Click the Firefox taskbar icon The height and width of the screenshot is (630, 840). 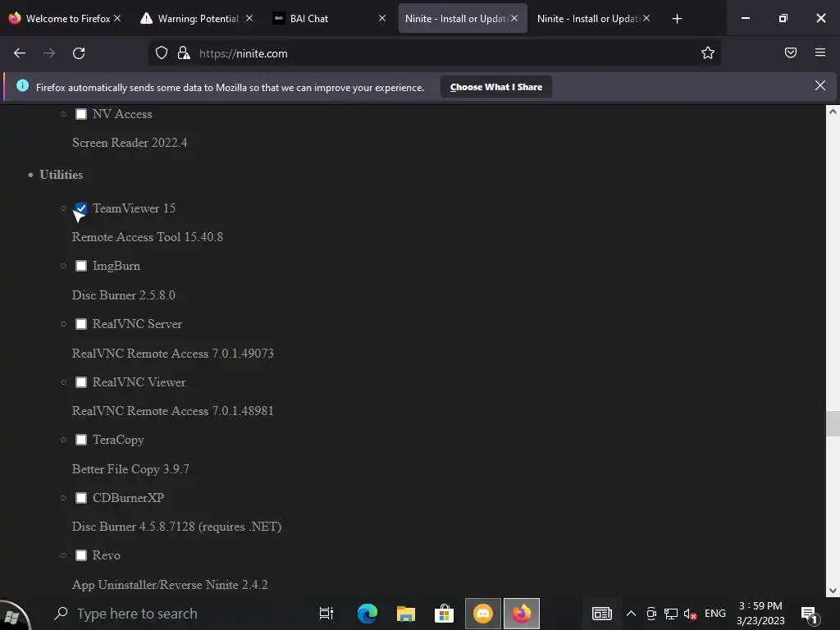pos(522,614)
